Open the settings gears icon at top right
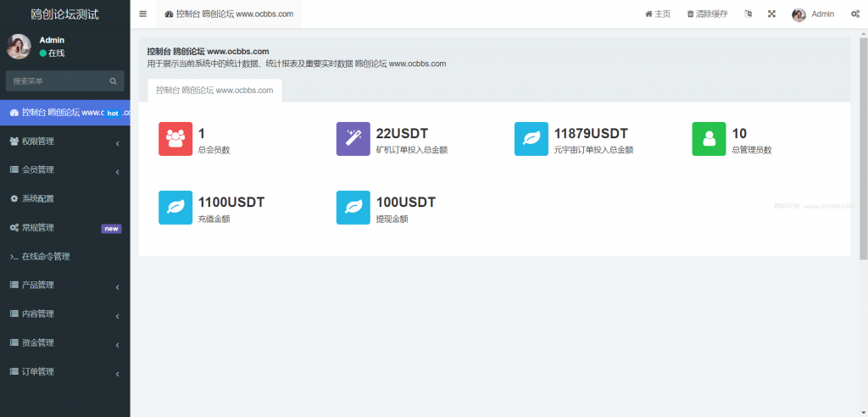The image size is (868, 417). (855, 14)
